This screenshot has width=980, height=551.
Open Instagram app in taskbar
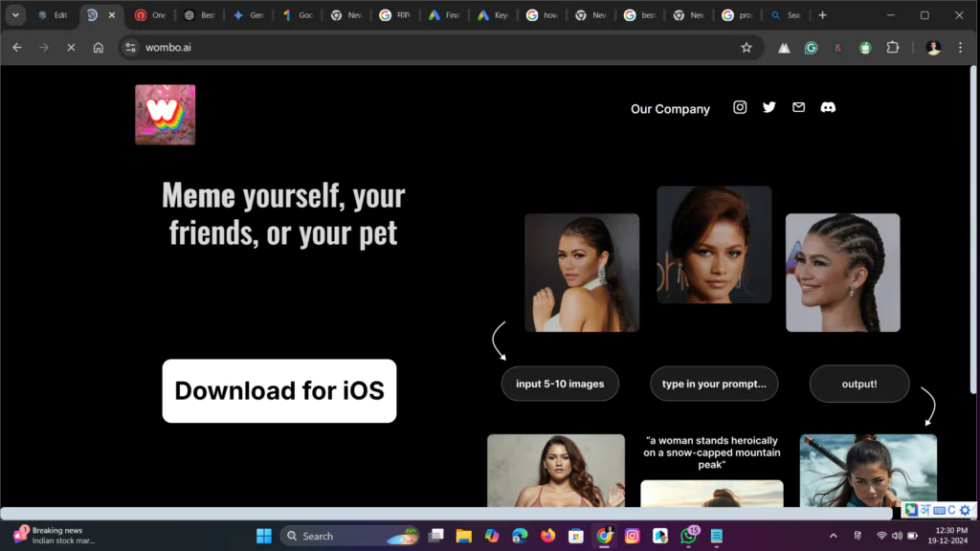[x=632, y=536]
